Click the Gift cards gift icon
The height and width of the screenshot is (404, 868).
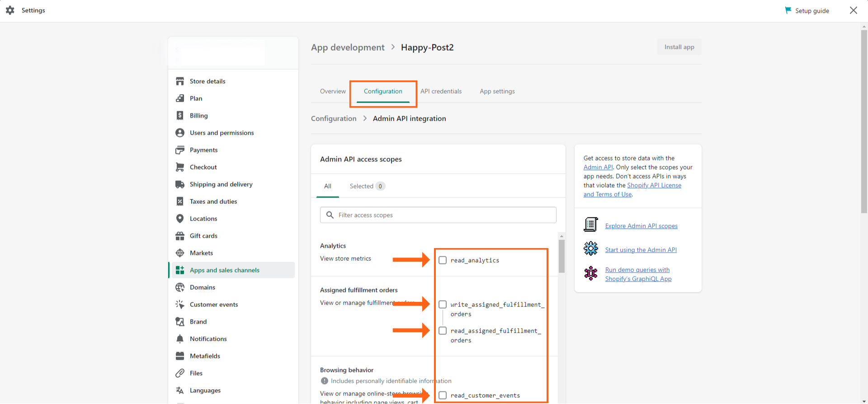[180, 236]
